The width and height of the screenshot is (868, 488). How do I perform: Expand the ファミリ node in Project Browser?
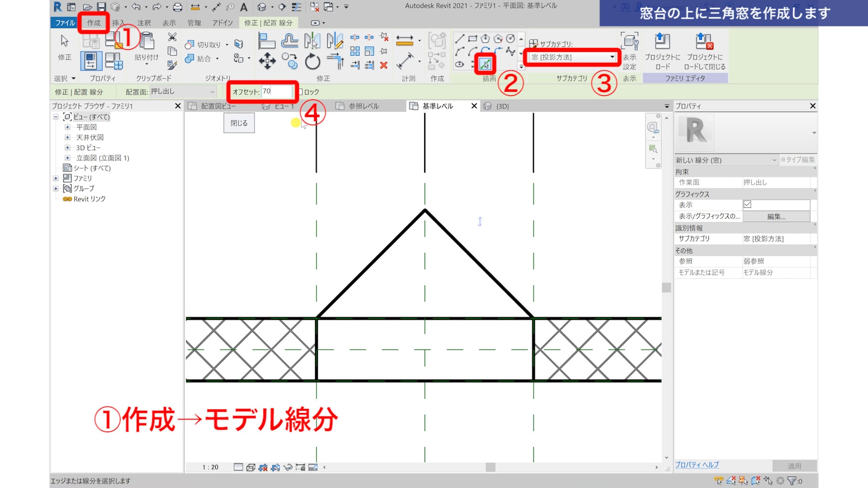point(56,178)
